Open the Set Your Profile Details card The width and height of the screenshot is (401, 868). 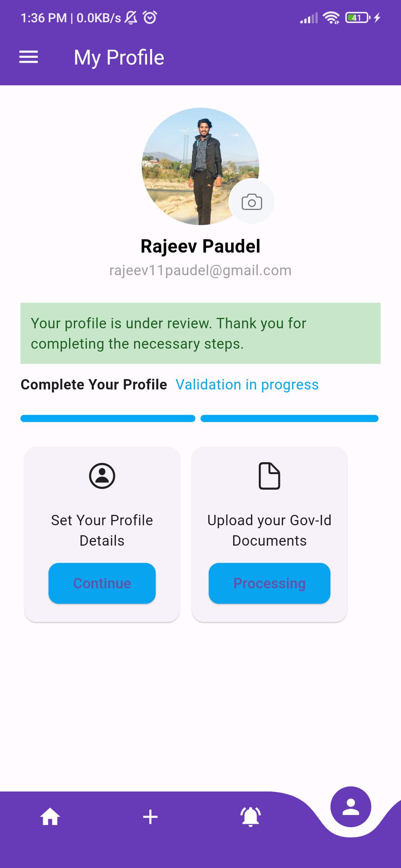coord(102,534)
